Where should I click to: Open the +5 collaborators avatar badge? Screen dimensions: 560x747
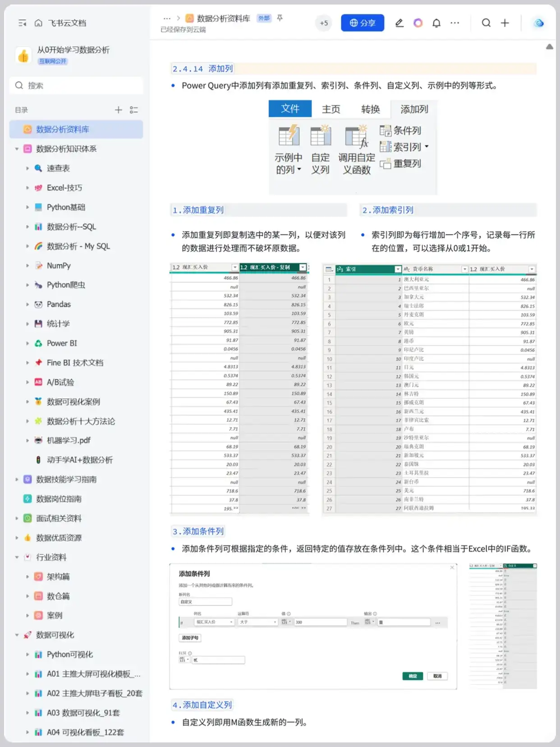click(324, 23)
